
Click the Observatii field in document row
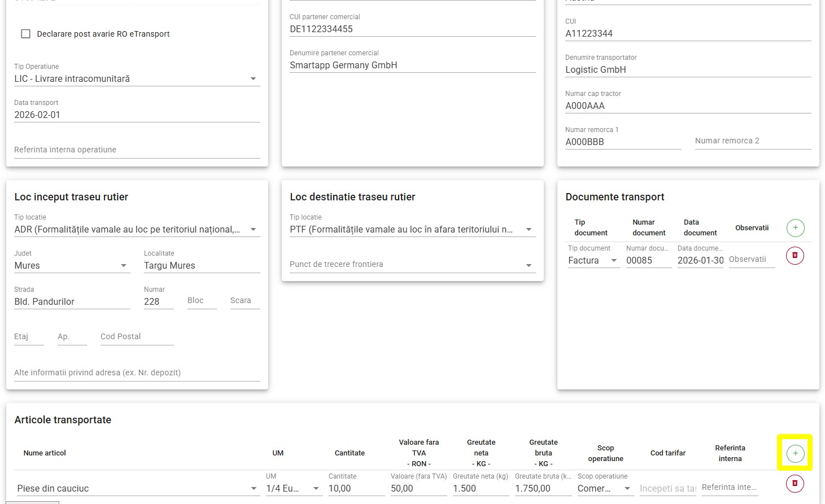click(x=752, y=260)
